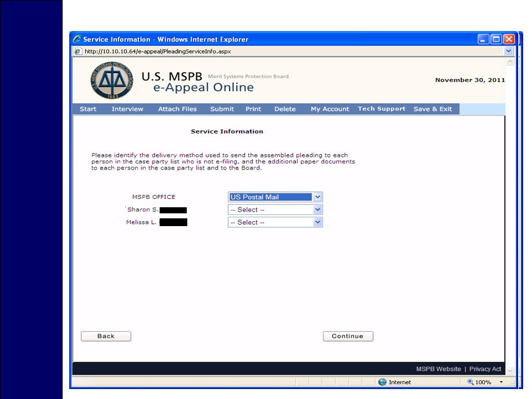Click the November 30, 2011 date text
This screenshot has height=399, width=532.
click(x=470, y=80)
